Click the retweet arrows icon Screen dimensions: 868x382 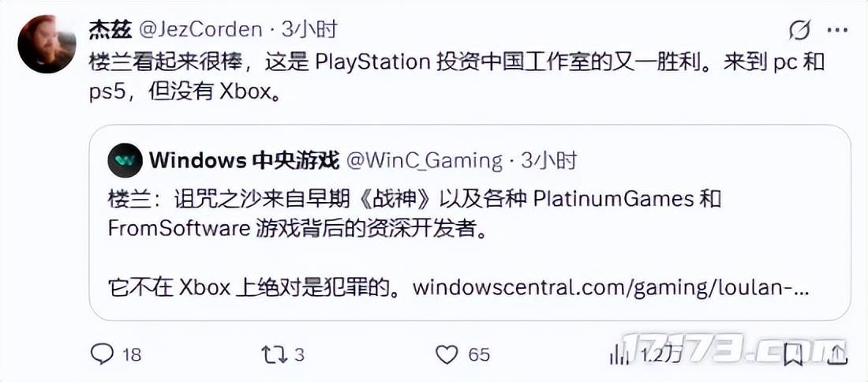click(x=275, y=354)
